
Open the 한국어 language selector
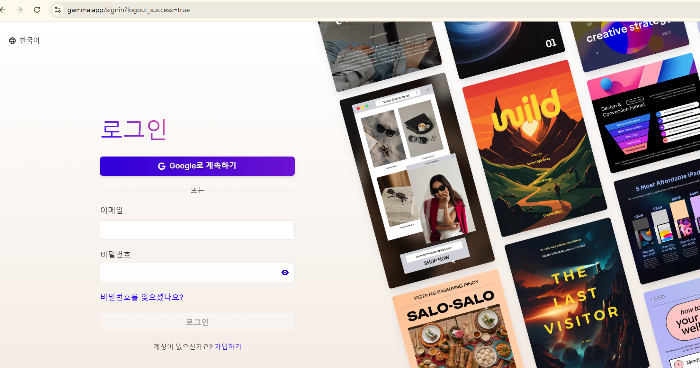24,40
